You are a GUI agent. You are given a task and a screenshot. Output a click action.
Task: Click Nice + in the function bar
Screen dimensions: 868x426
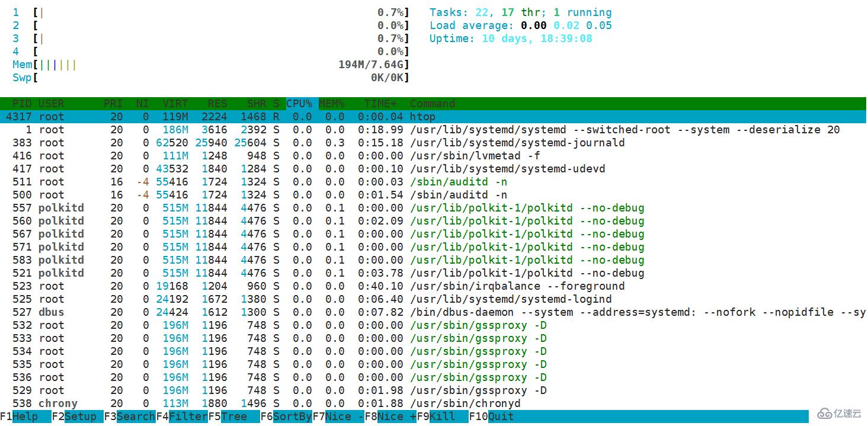click(390, 417)
